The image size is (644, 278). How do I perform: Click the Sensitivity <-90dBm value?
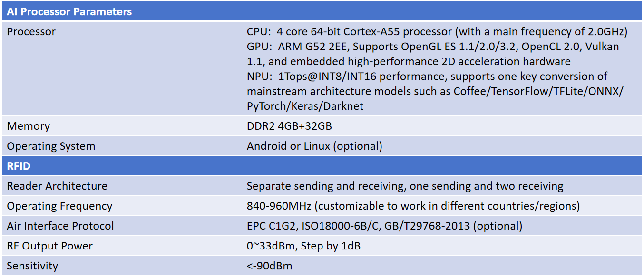click(269, 266)
